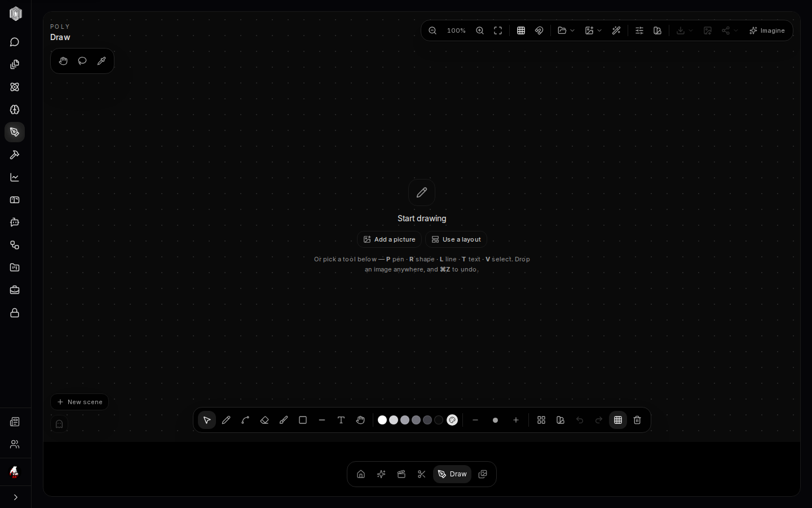
Task: Open the padlock icon in the sidebar
Action: click(15, 313)
